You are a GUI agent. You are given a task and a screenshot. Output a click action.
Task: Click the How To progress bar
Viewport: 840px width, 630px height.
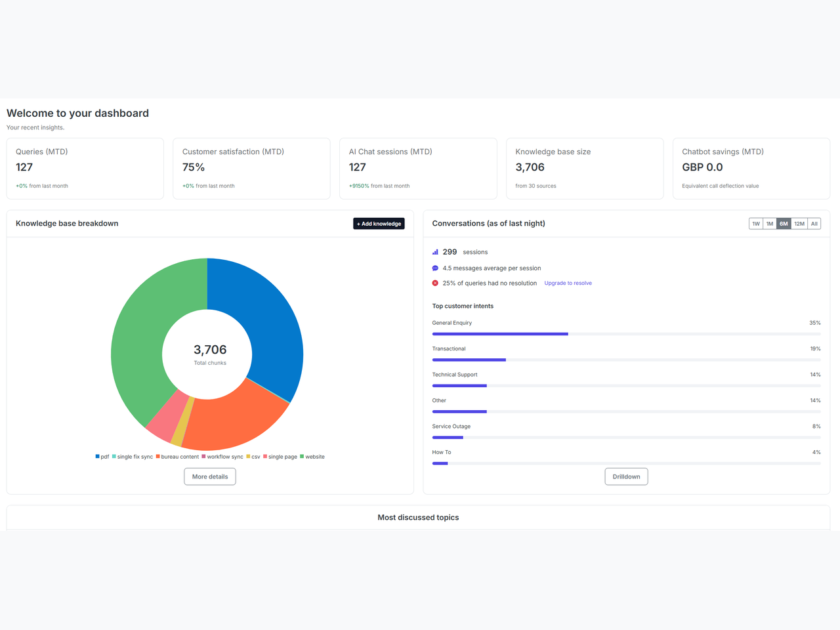click(x=626, y=463)
